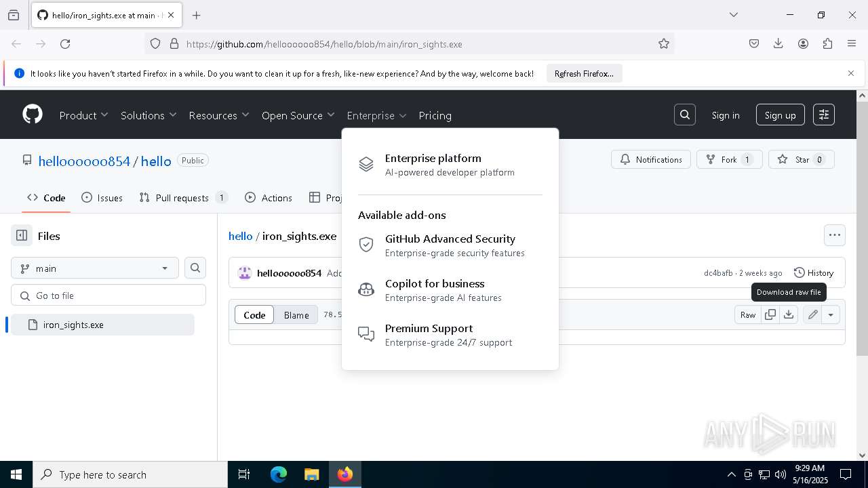
Task: Click the Firefox bookmark star icon
Action: click(664, 43)
